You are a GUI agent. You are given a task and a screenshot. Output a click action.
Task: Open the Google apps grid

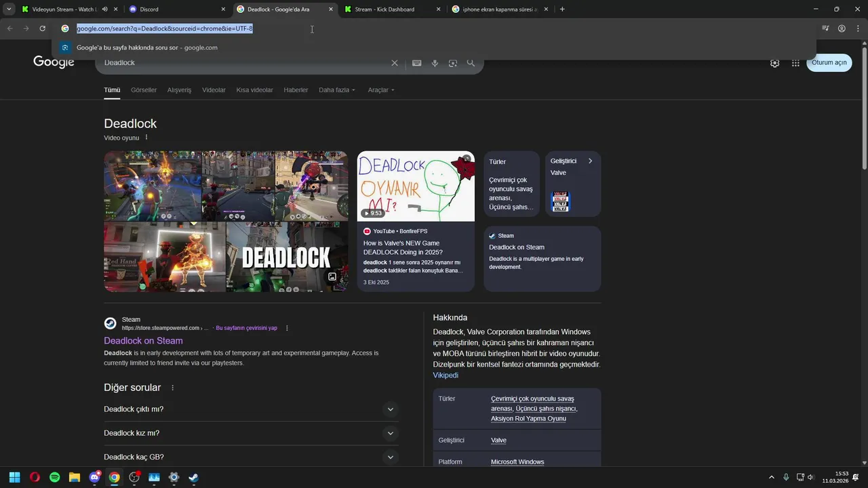click(x=795, y=63)
